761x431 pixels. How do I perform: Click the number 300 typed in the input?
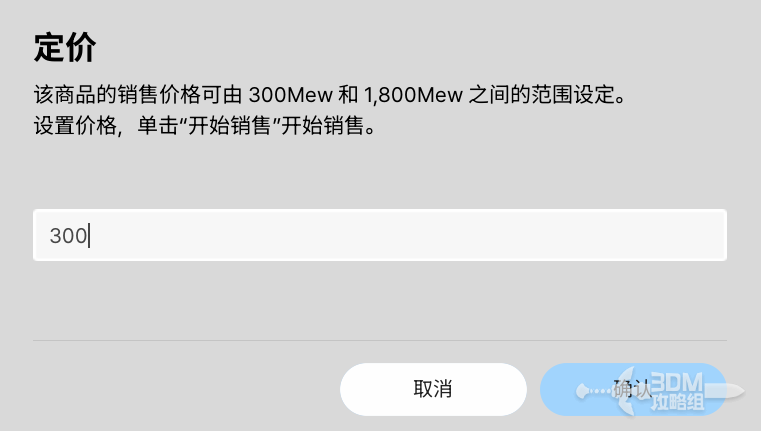pos(68,236)
